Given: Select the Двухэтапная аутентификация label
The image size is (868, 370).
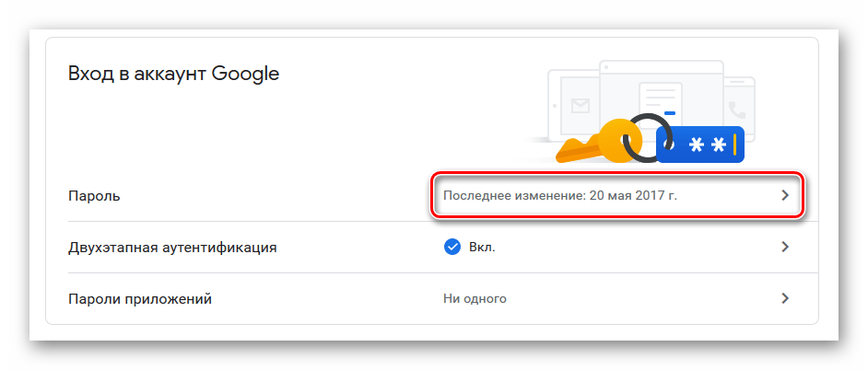Looking at the screenshot, I should (x=173, y=248).
